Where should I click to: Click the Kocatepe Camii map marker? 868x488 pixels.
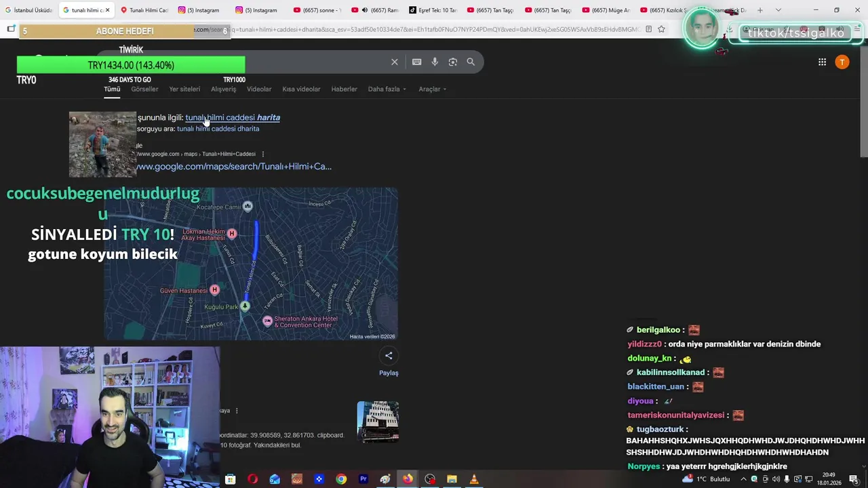(248, 206)
